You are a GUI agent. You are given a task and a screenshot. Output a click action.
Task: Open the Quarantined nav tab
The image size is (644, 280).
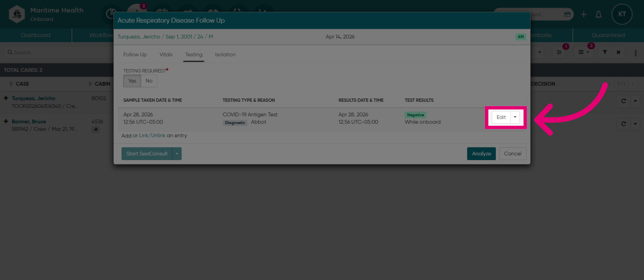tap(608, 35)
